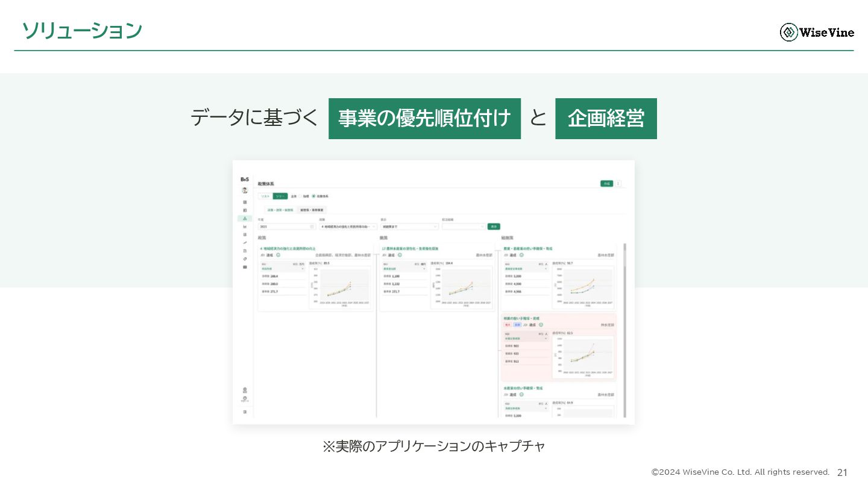Select the 政策・施策・細施策 tab
868x488 pixels.
[280, 210]
